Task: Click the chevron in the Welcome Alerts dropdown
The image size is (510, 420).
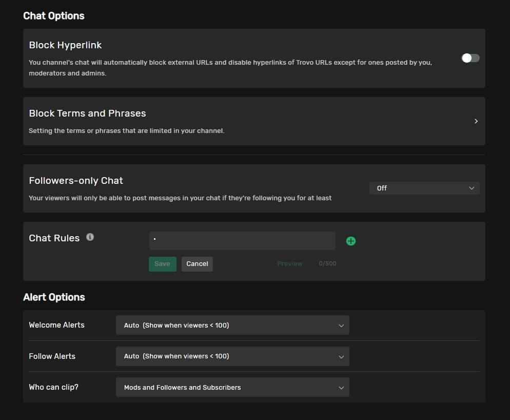Action: point(341,326)
